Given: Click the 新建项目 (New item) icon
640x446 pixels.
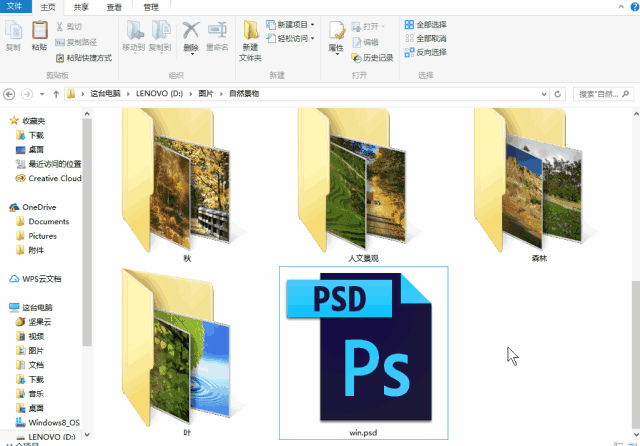Looking at the screenshot, I should 271,25.
